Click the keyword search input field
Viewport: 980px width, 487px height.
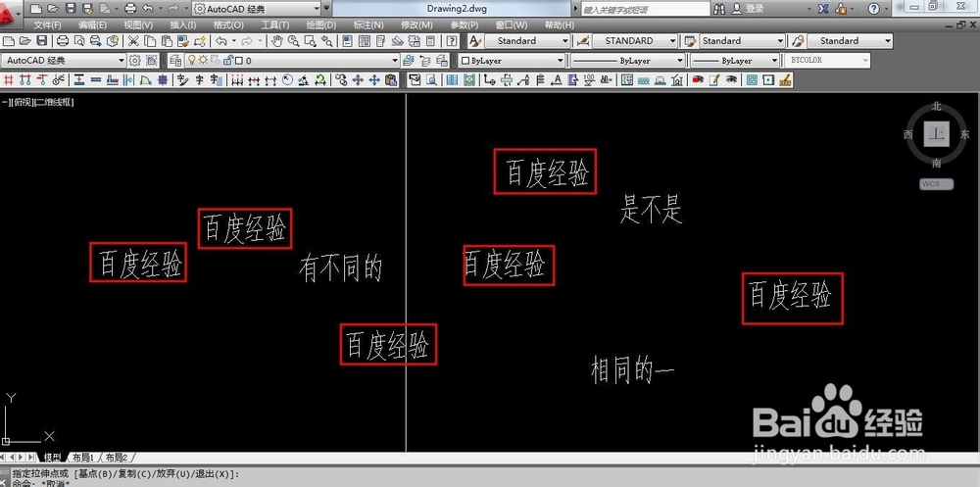[x=646, y=10]
